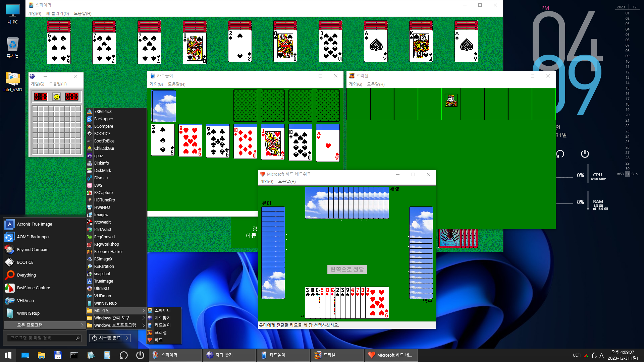Image resolution: width=644 pixels, height=362 pixels.
Task: Click the Start button on taskbar
Action: pyautogui.click(x=8, y=355)
